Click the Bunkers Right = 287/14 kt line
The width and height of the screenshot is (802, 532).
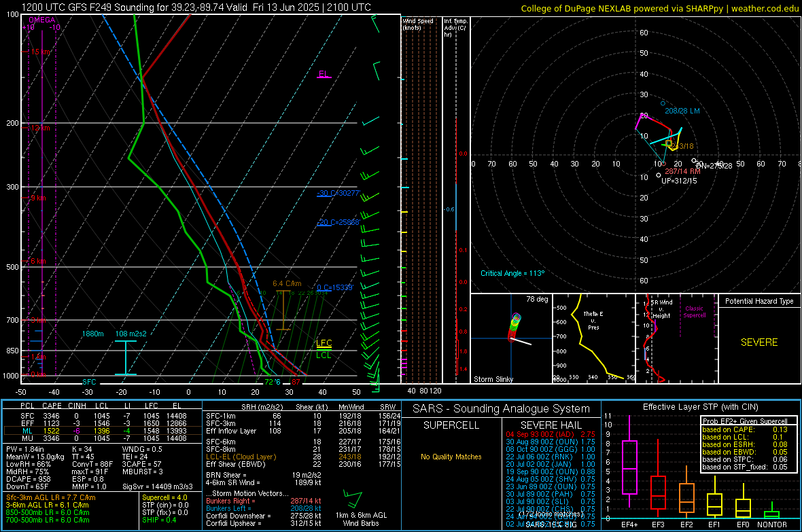coord(264,501)
